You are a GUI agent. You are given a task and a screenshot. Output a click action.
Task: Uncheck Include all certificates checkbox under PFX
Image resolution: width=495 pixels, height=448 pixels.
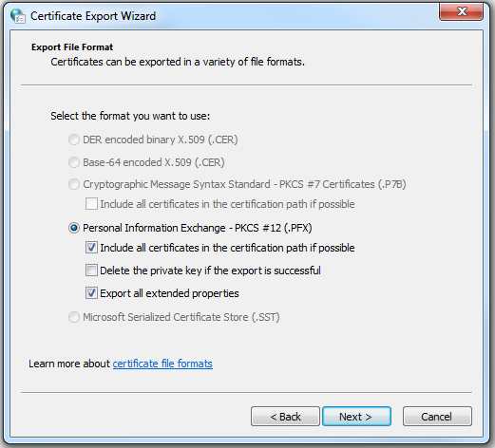tap(91, 248)
